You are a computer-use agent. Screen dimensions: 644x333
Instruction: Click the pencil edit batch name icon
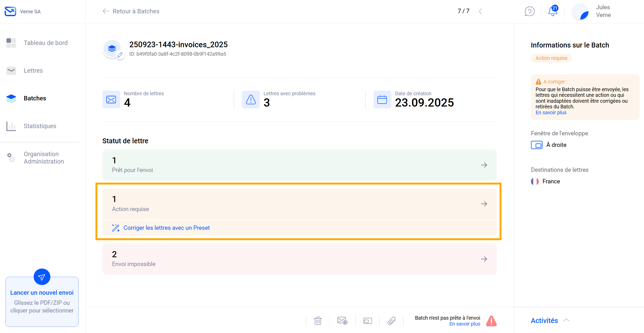point(120,55)
